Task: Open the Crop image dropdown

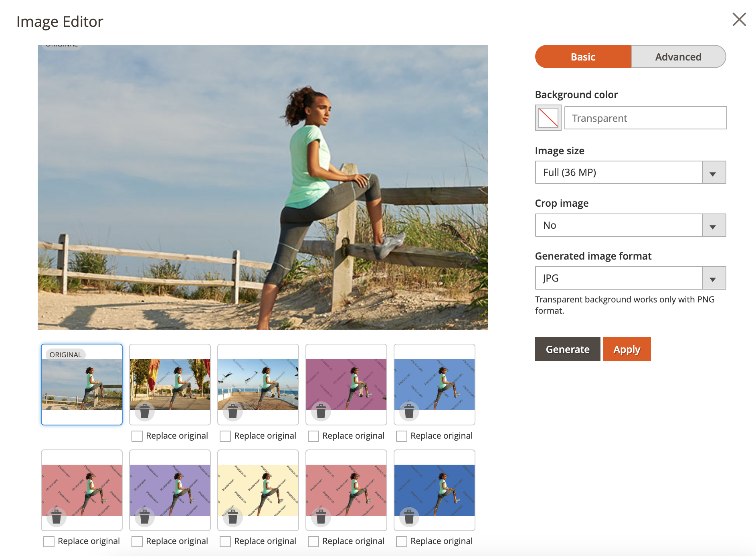Action: 713,225
